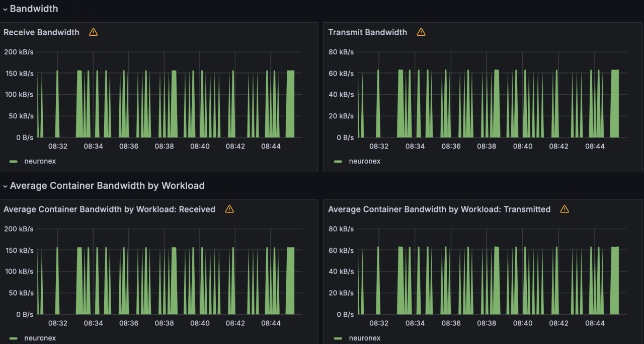This screenshot has height=344, width=644.
Task: Open the Transmit Bandwidth panel title menu
Action: coord(367,32)
